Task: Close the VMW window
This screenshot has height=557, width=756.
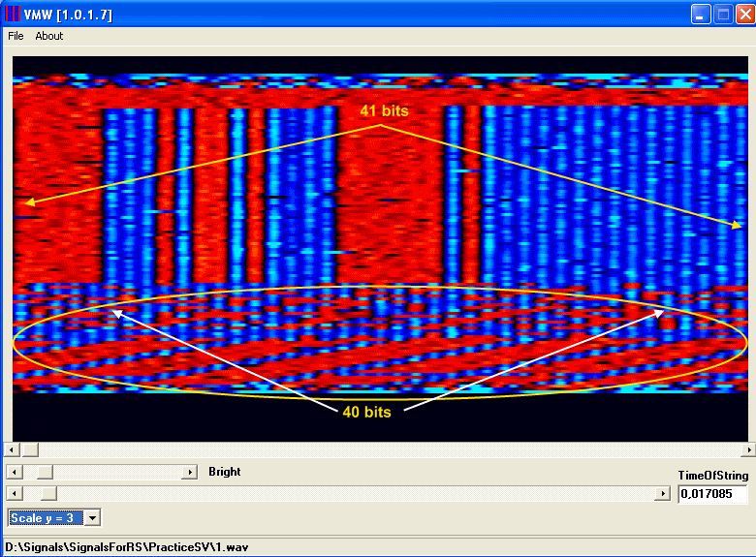Action: pyautogui.click(x=744, y=14)
